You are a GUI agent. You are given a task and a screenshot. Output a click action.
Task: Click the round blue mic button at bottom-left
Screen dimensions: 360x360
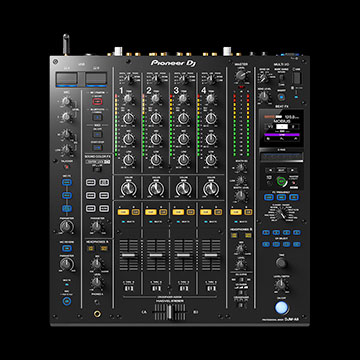[67, 301]
